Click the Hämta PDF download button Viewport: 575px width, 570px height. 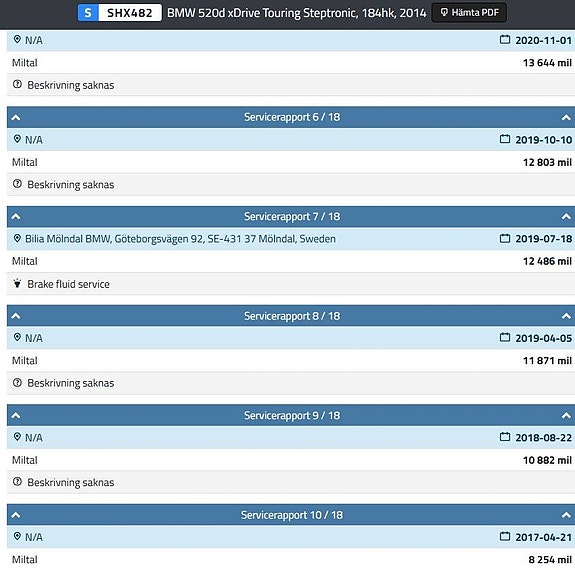pyautogui.click(x=469, y=13)
